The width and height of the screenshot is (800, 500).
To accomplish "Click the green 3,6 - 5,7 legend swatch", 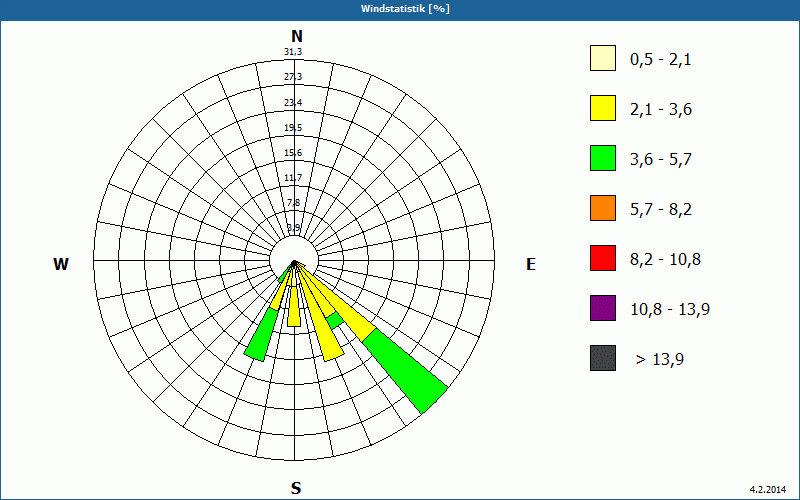I will 603,158.
